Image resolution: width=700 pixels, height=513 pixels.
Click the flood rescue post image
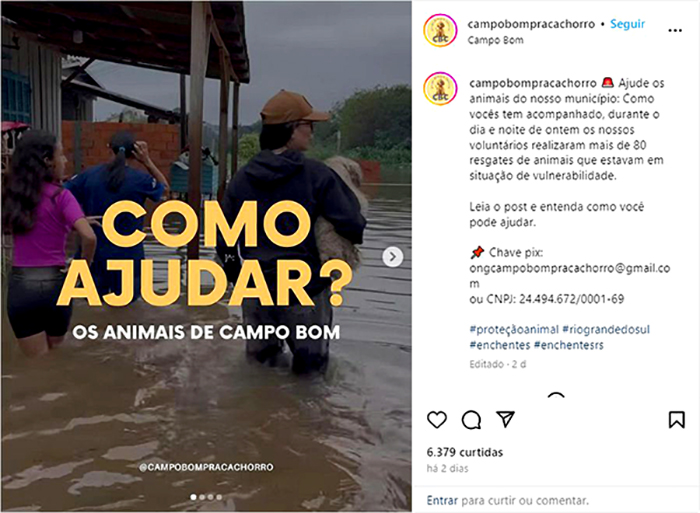(206, 256)
